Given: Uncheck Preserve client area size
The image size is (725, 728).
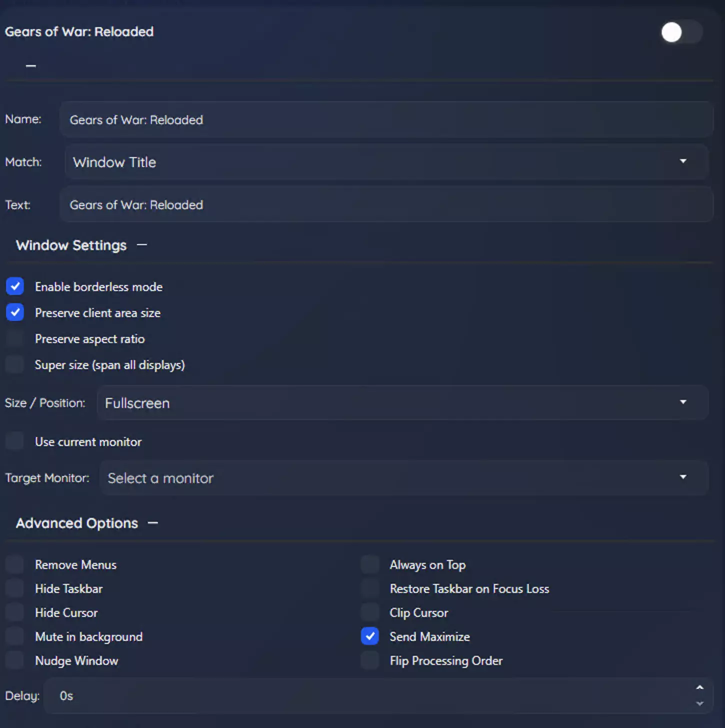Looking at the screenshot, I should [15, 312].
